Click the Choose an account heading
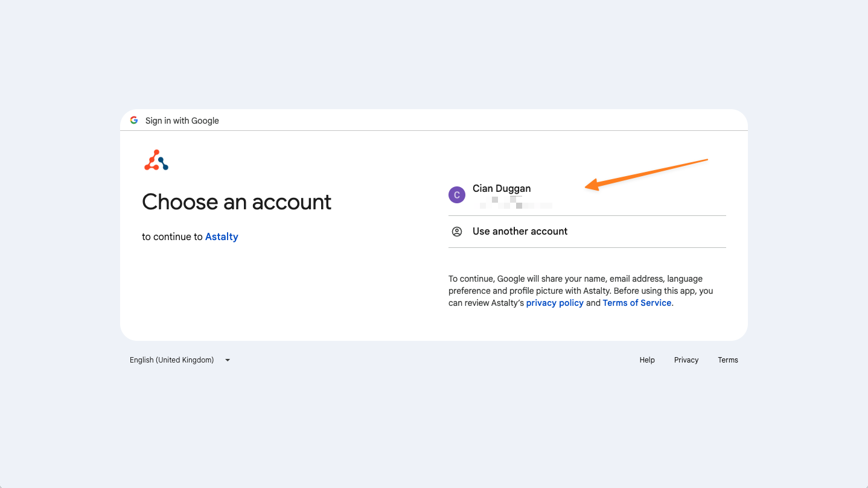 pyautogui.click(x=237, y=202)
